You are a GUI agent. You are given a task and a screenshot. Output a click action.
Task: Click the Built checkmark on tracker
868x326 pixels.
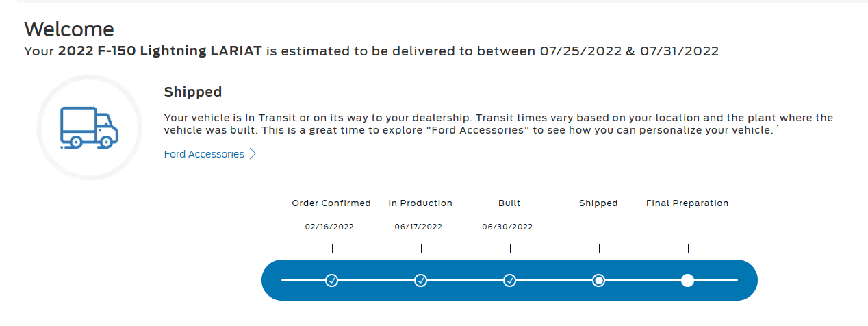pyautogui.click(x=510, y=280)
